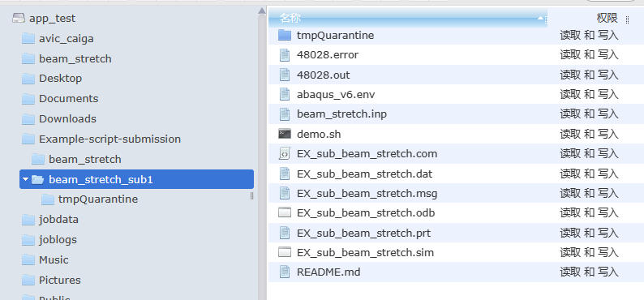Click the jobdata folder icon
The image size is (644, 300).
[28, 220]
